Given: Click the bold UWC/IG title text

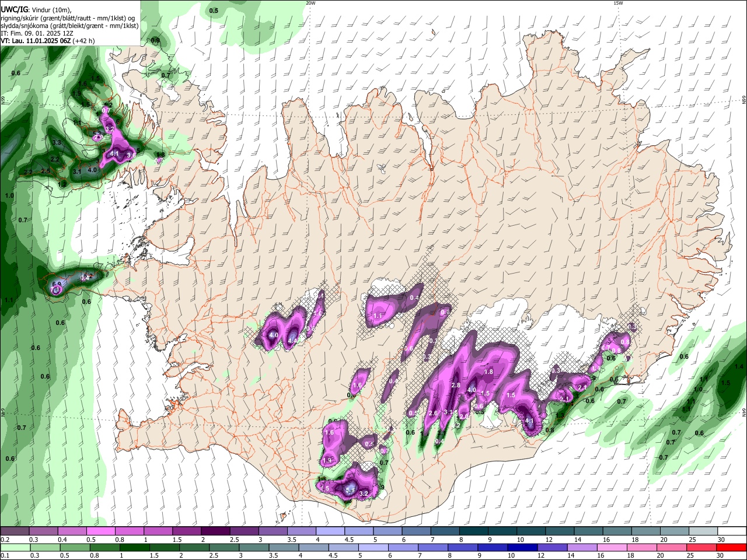Looking at the screenshot, I should pos(14,9).
